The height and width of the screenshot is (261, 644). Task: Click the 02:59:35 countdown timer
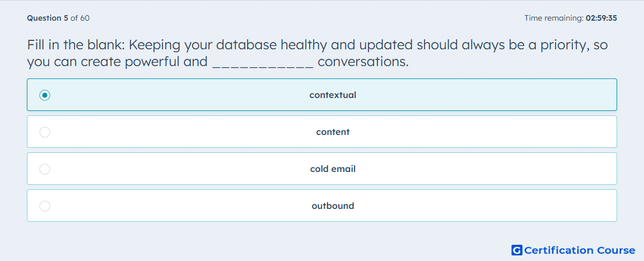pyautogui.click(x=601, y=18)
